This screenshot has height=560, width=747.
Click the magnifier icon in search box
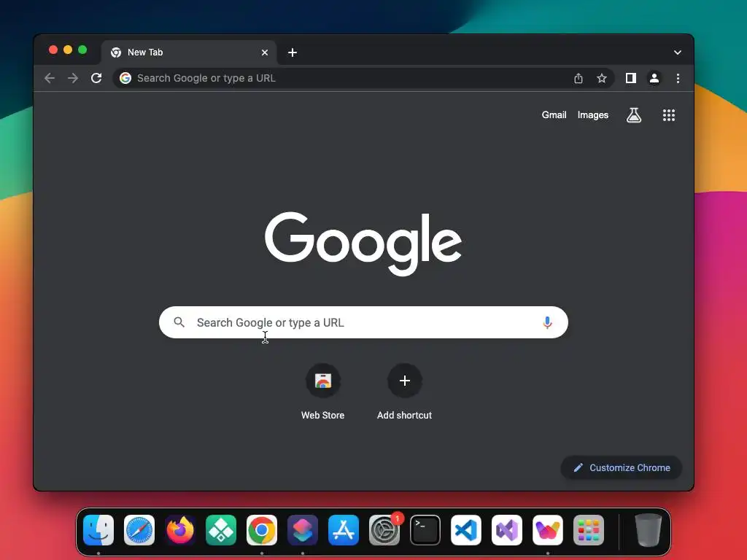click(179, 322)
